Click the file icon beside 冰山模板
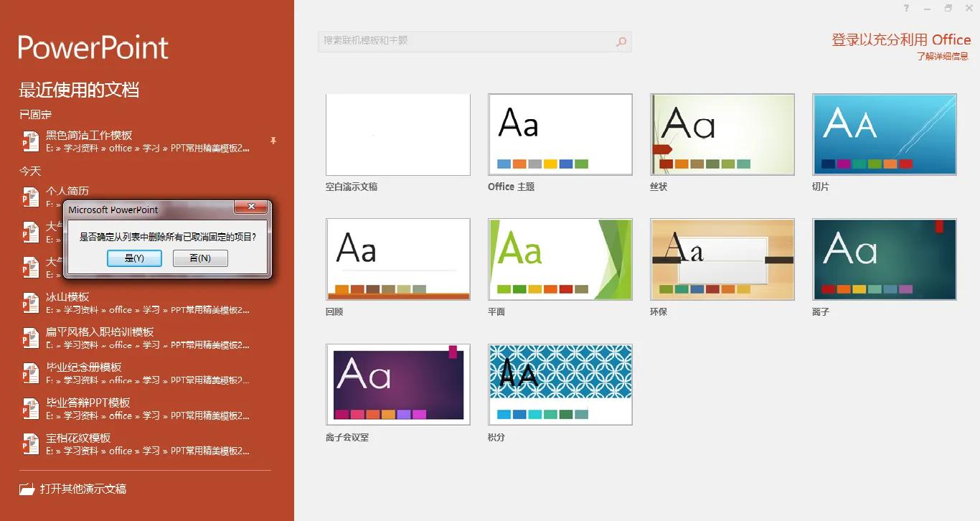The image size is (980, 521). coord(30,303)
